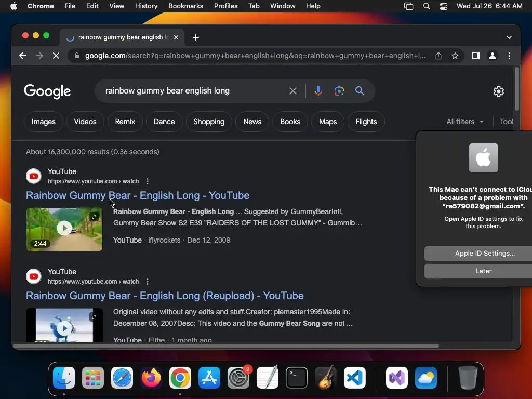Click the Chrome forward arrow

coord(39,56)
